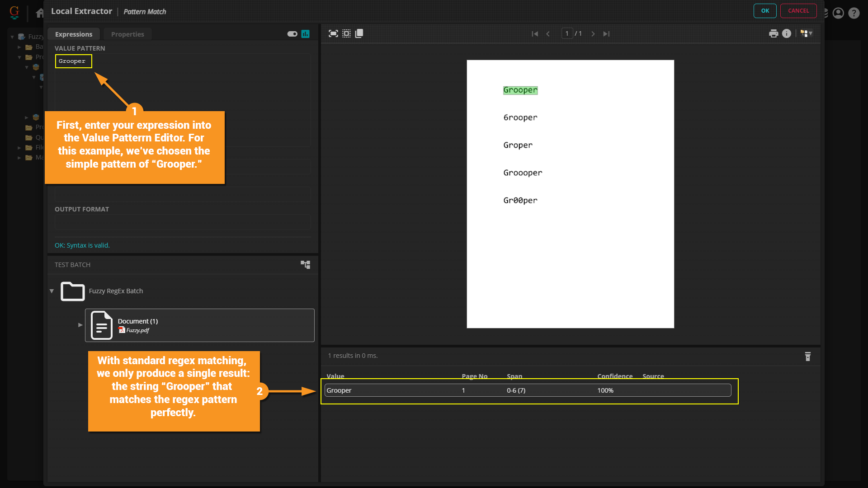Collapse the Fuzzy RegEx Batch folder
Screen dimensions: 868x488
point(52,291)
